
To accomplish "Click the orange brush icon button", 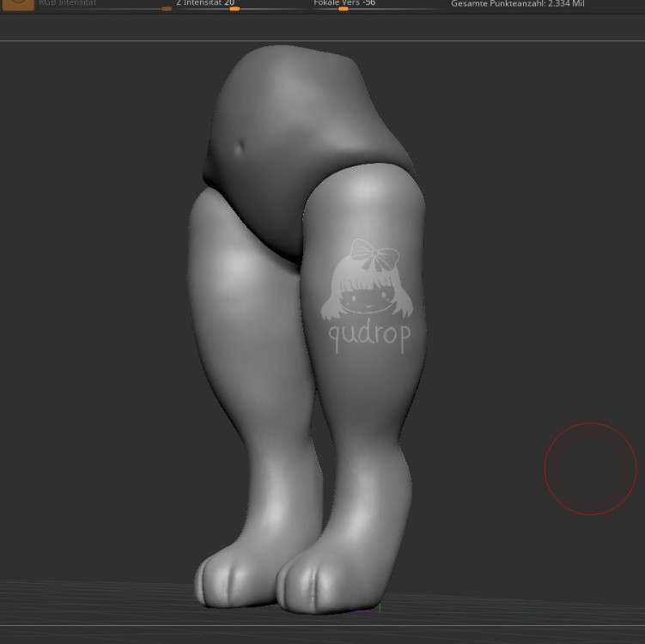I will (x=18, y=4).
